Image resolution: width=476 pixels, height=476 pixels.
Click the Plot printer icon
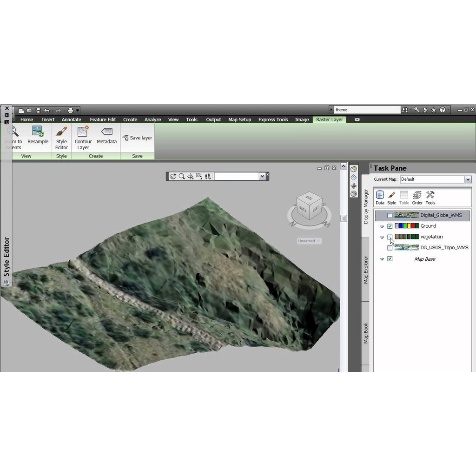(71, 111)
